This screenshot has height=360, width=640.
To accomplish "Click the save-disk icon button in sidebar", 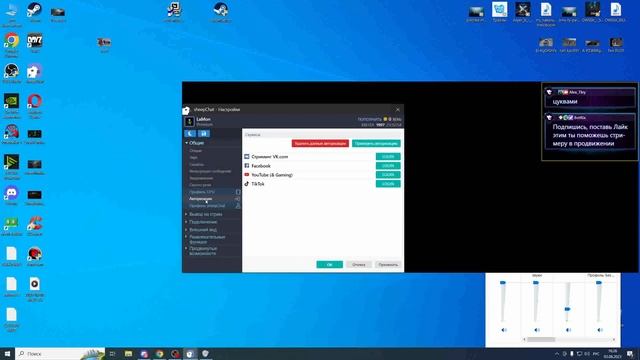I will pos(204,133).
